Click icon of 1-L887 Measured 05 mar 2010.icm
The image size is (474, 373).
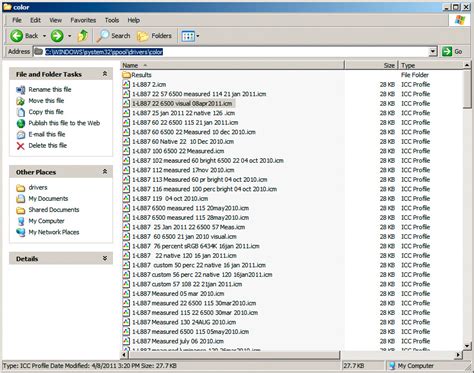pyautogui.click(x=126, y=294)
